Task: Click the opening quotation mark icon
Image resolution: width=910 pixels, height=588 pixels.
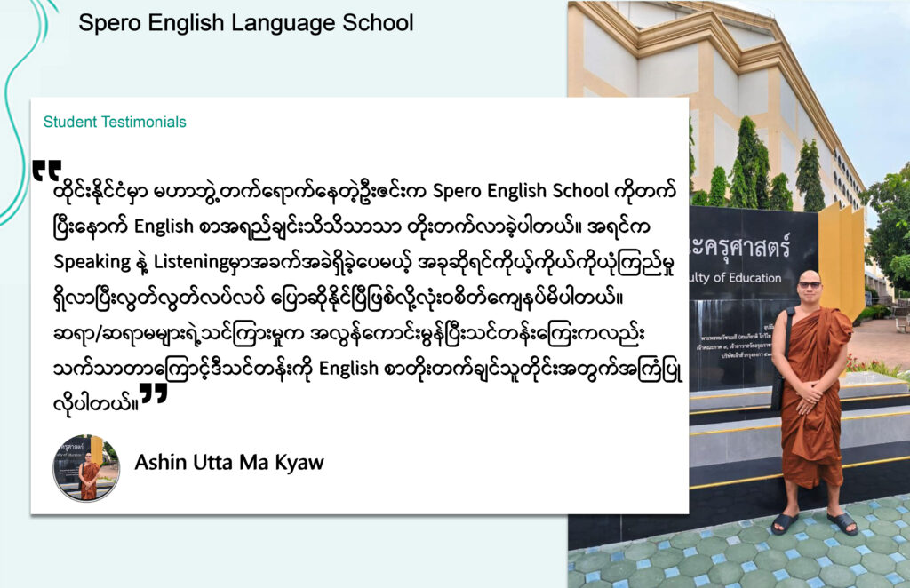Action: 46,171
